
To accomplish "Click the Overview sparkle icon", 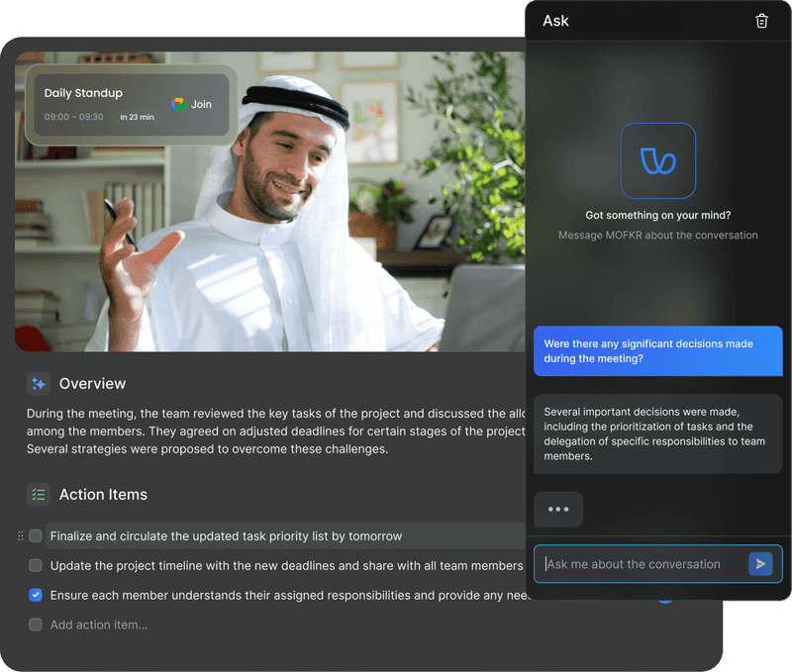I will click(x=39, y=384).
